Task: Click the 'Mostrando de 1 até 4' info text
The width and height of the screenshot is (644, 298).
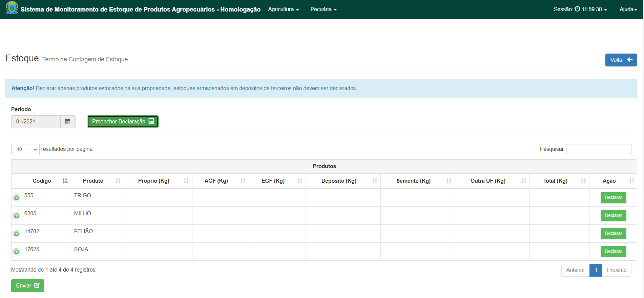Action: pos(53,270)
